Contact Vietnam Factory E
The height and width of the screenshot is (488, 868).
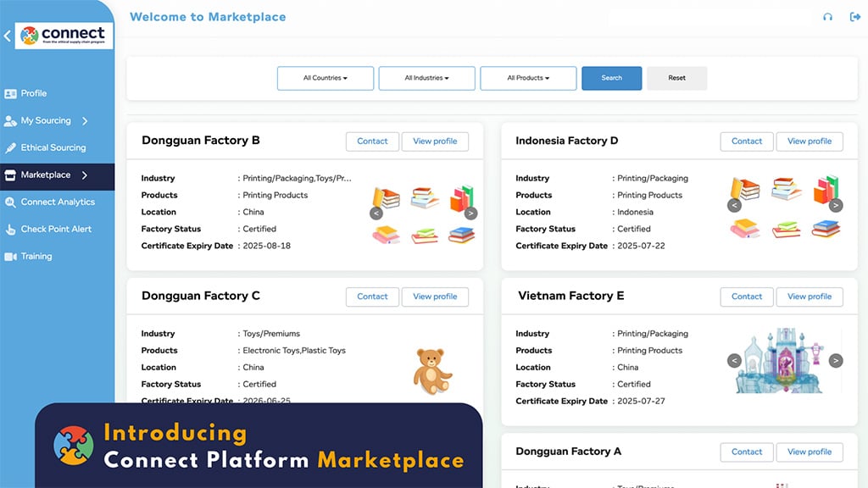coord(747,297)
